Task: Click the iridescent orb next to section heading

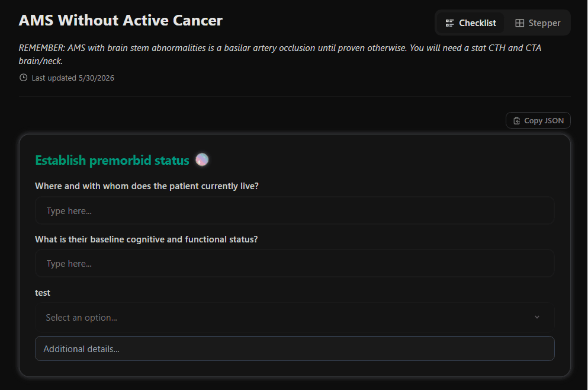Action: point(202,160)
